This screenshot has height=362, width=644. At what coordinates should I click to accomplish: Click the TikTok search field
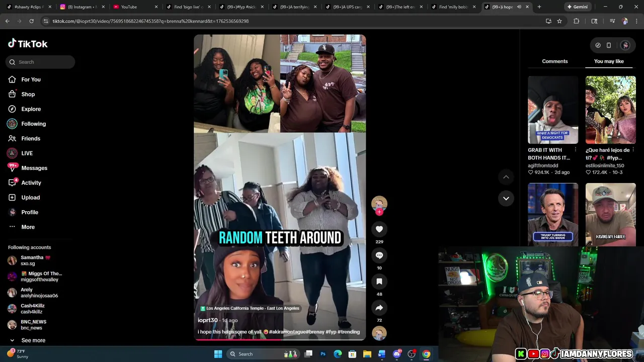41,62
